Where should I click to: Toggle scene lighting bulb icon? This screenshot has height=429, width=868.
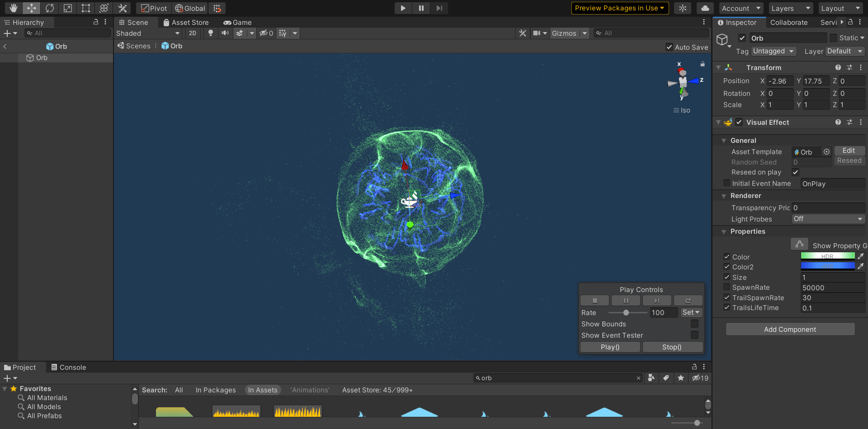(210, 33)
